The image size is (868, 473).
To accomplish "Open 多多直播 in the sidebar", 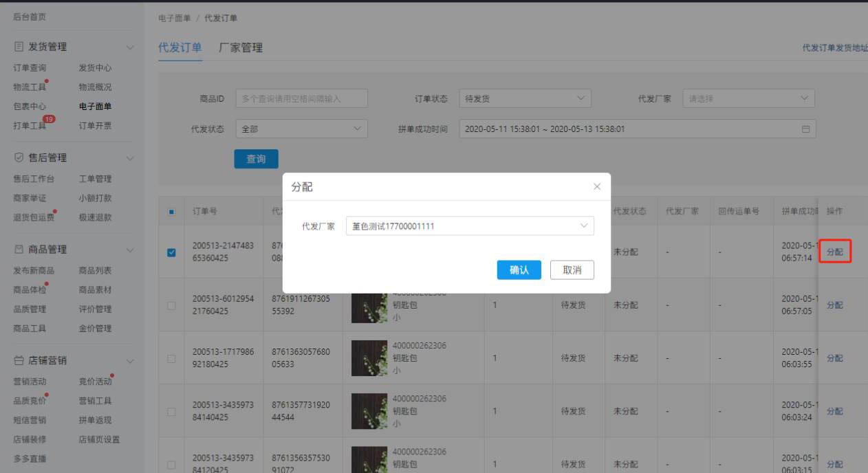I will point(30,459).
